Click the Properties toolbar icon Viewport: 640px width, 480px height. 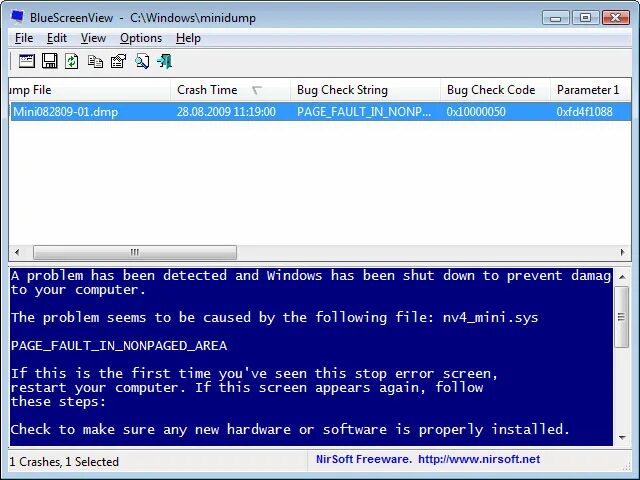coord(118,62)
